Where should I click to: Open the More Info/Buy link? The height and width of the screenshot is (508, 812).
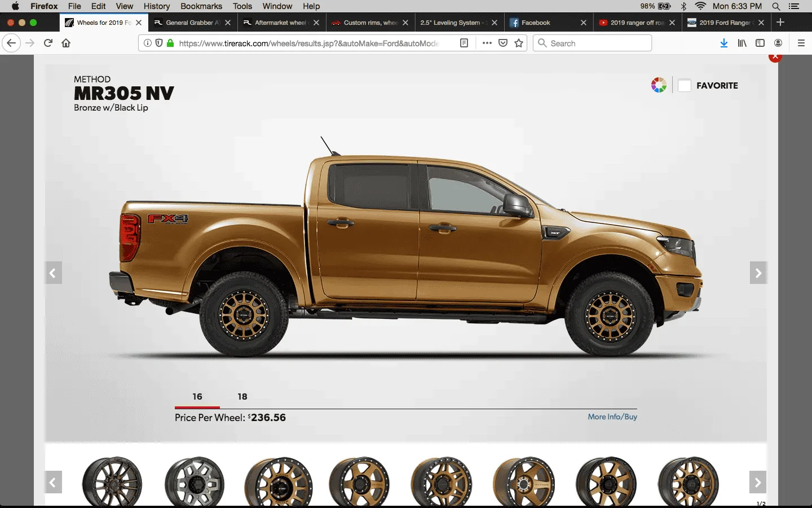612,417
